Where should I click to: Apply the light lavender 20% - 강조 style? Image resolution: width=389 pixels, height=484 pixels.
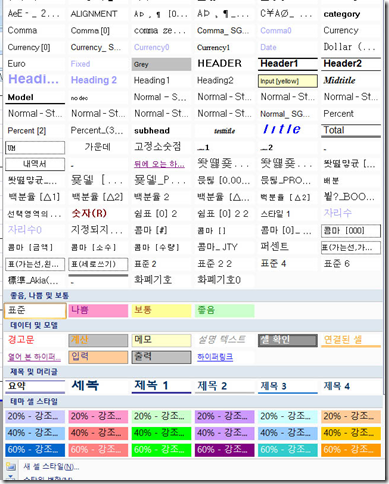tap(35, 416)
